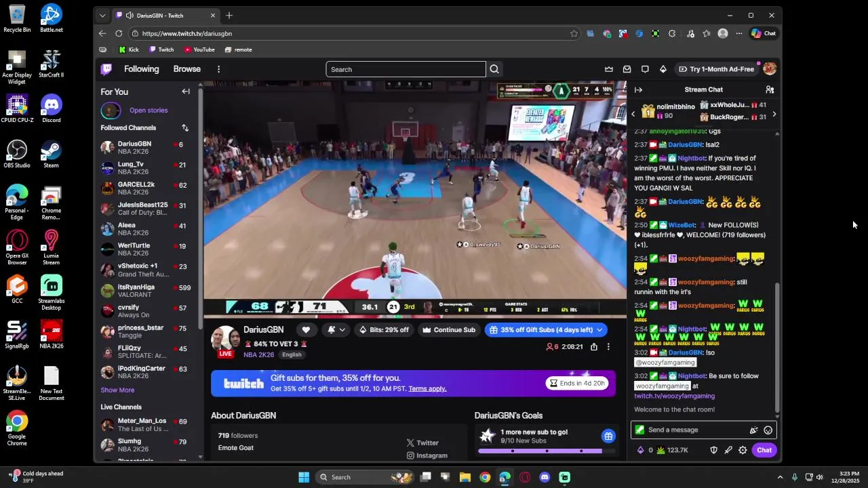Open OBS Studio desktop shortcut

[17, 154]
